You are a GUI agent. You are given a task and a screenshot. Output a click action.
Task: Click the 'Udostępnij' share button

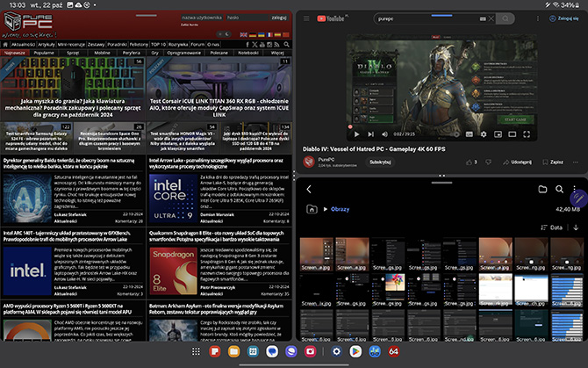point(517,162)
